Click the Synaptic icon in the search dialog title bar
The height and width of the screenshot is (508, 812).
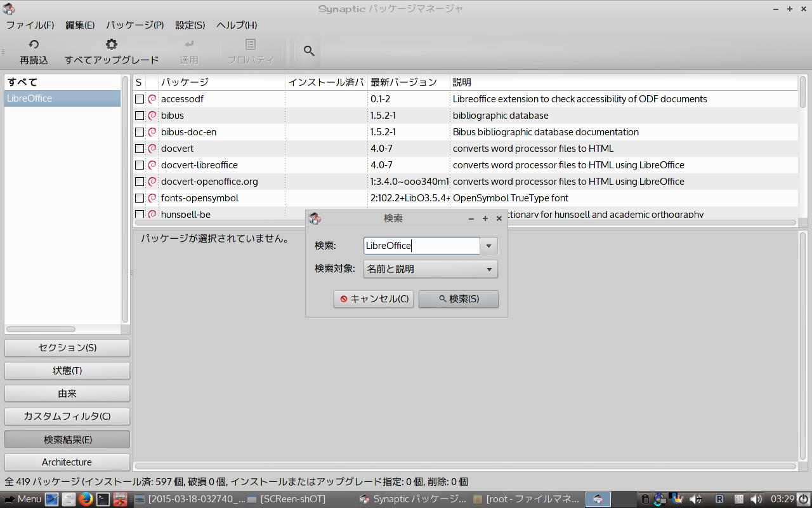pos(315,218)
